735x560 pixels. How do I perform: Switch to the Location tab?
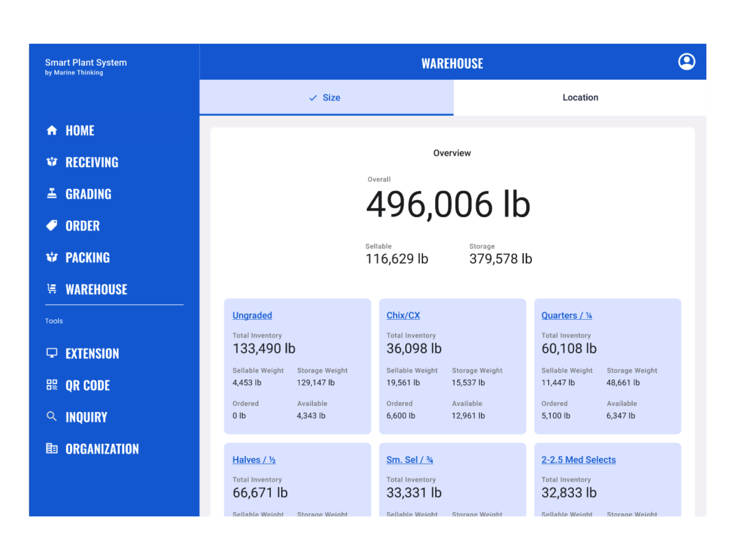[x=580, y=98]
